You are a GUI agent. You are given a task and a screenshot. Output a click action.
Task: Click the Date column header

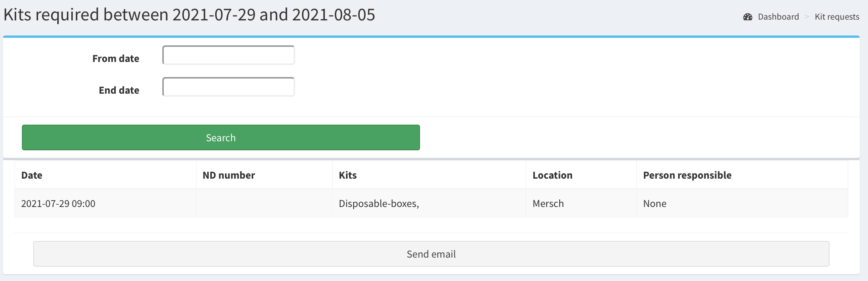click(32, 175)
